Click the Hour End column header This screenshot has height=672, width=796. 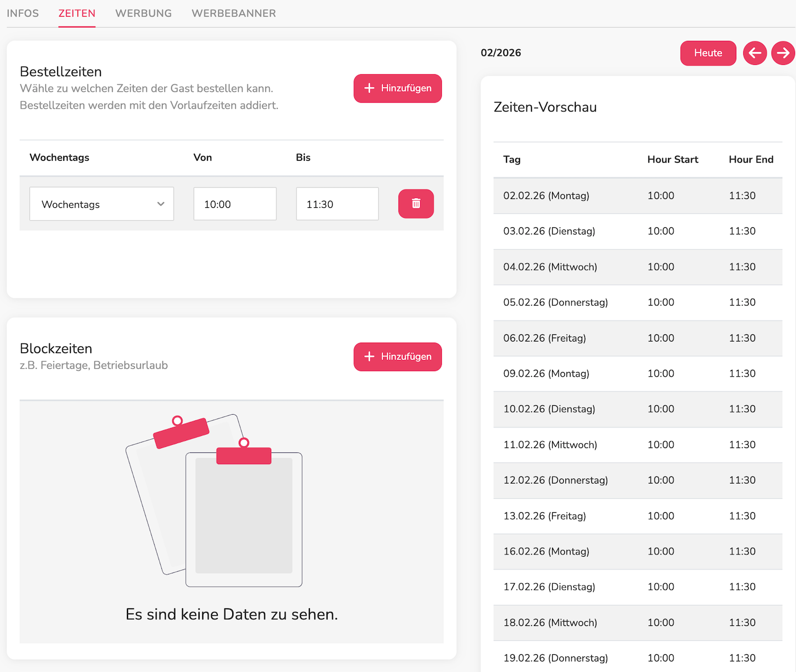[x=751, y=160]
